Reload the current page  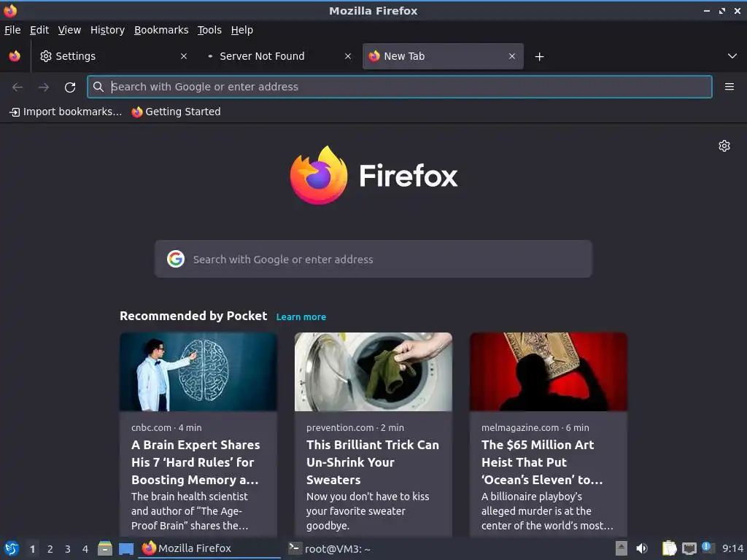coord(70,87)
